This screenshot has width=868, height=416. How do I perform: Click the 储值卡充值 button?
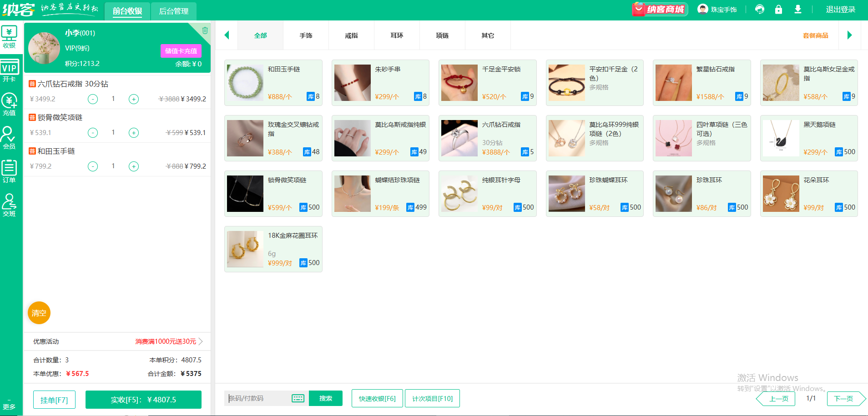(181, 51)
